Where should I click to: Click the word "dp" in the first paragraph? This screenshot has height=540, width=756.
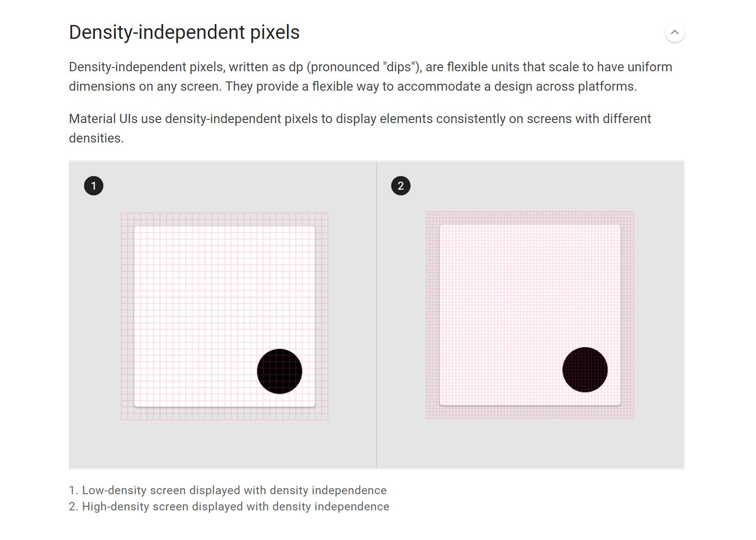tap(296, 67)
